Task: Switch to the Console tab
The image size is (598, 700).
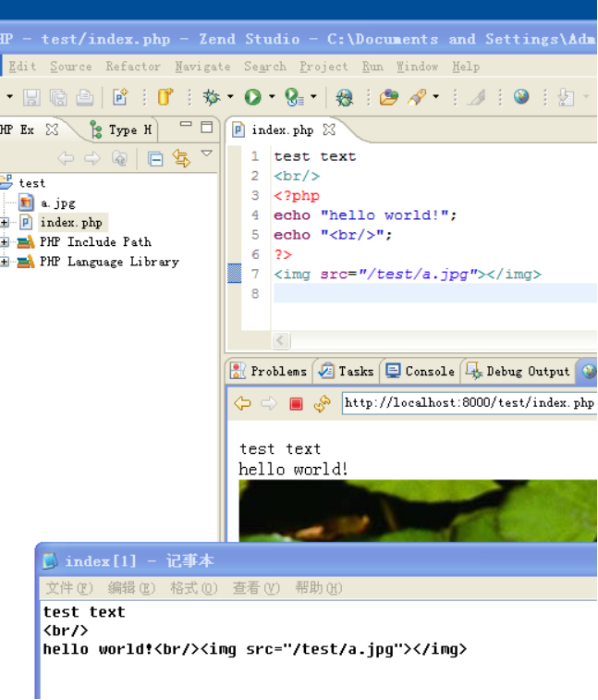Action: [x=420, y=371]
